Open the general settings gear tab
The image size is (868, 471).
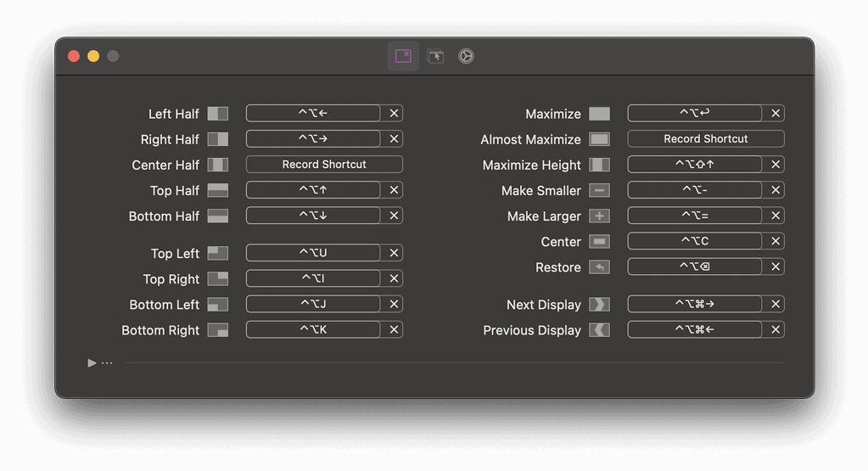click(x=466, y=56)
